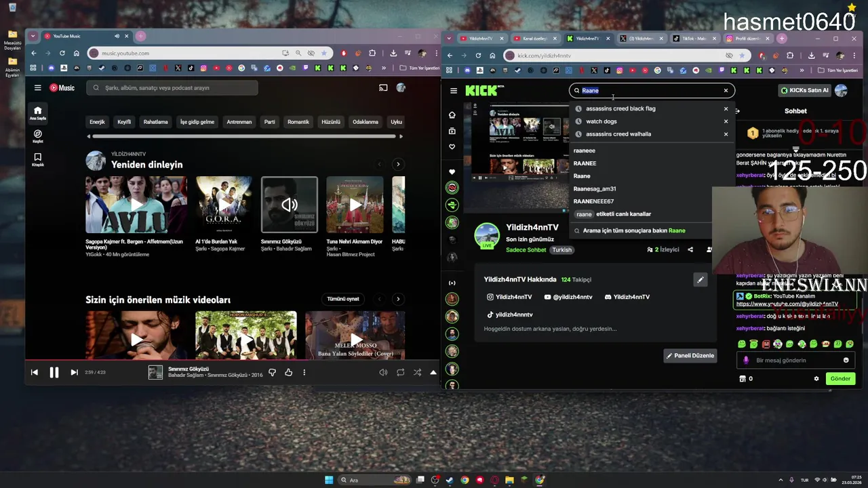Open Kick chat settings gear
This screenshot has height=488, width=868.
click(x=816, y=379)
